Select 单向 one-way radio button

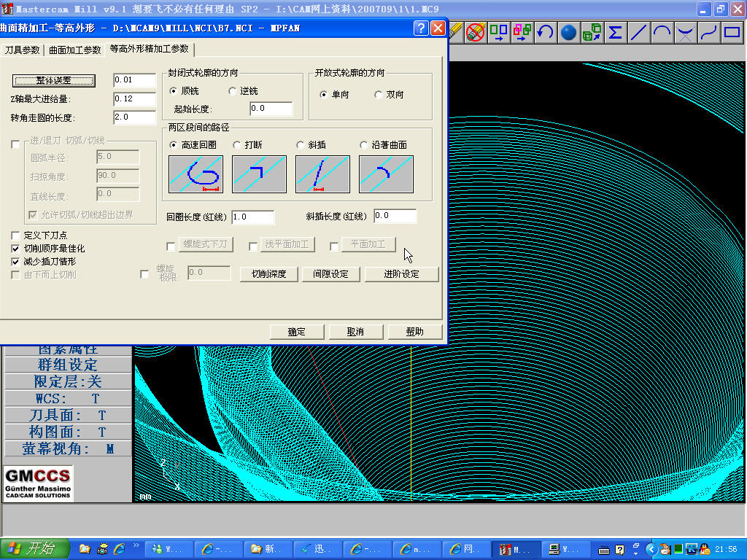[x=323, y=94]
